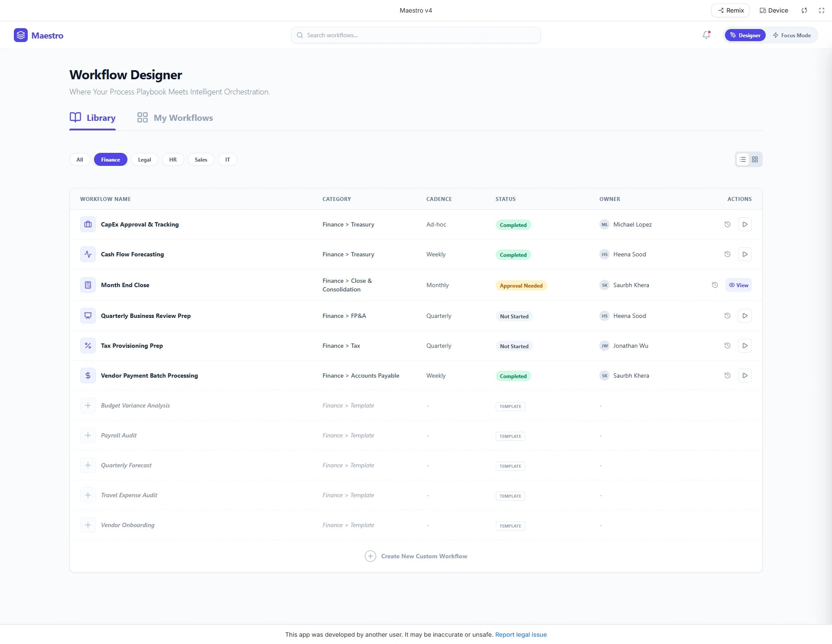Click the notification bell icon
832x644 pixels.
pyautogui.click(x=706, y=35)
